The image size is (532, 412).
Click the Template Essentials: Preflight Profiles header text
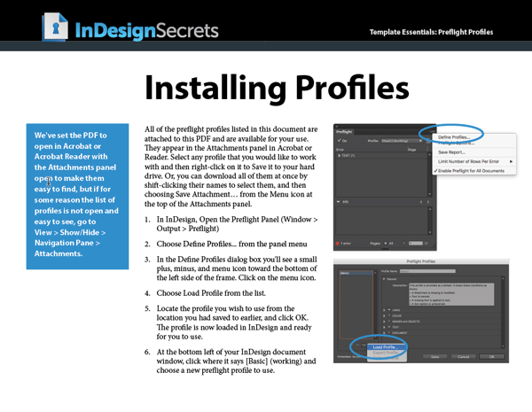tap(431, 32)
